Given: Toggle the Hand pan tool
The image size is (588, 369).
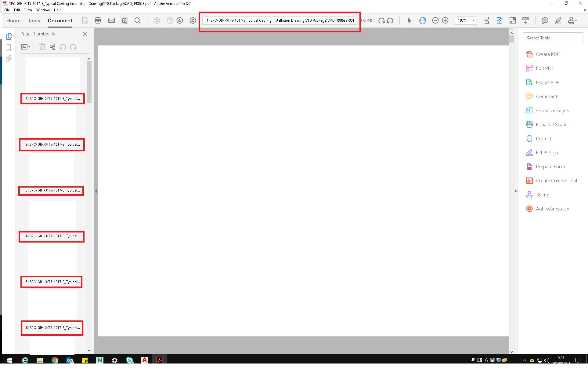Looking at the screenshot, I should click(x=422, y=20).
